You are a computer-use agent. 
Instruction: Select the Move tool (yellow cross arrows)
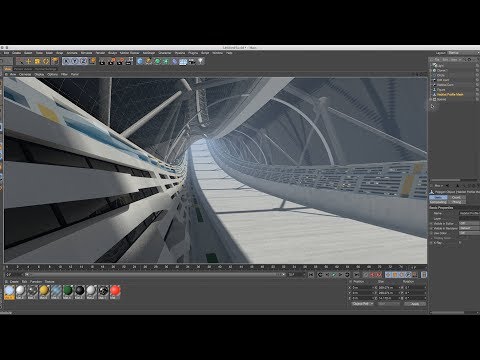click(x=29, y=61)
